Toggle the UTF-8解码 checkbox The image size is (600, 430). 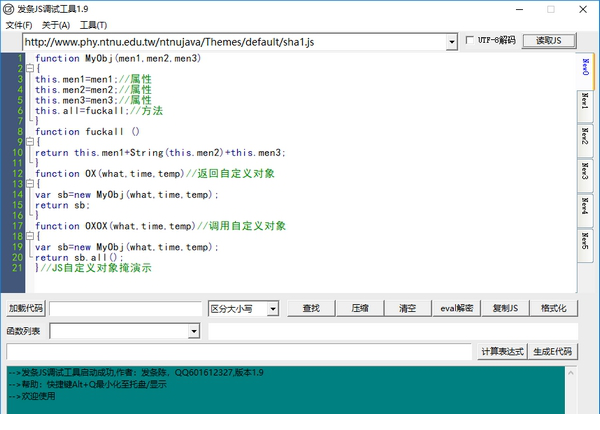tap(471, 41)
